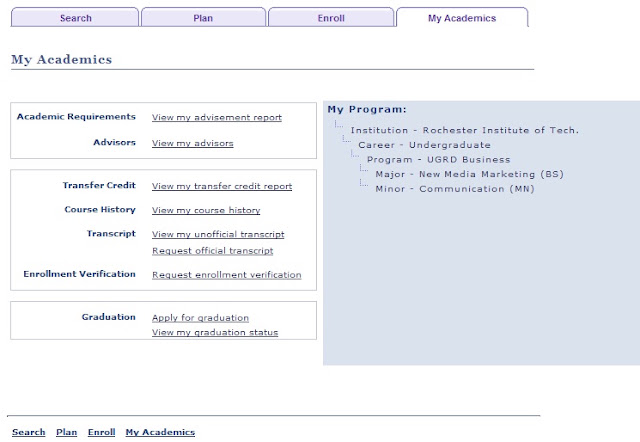Click View my advisors link

(193, 143)
